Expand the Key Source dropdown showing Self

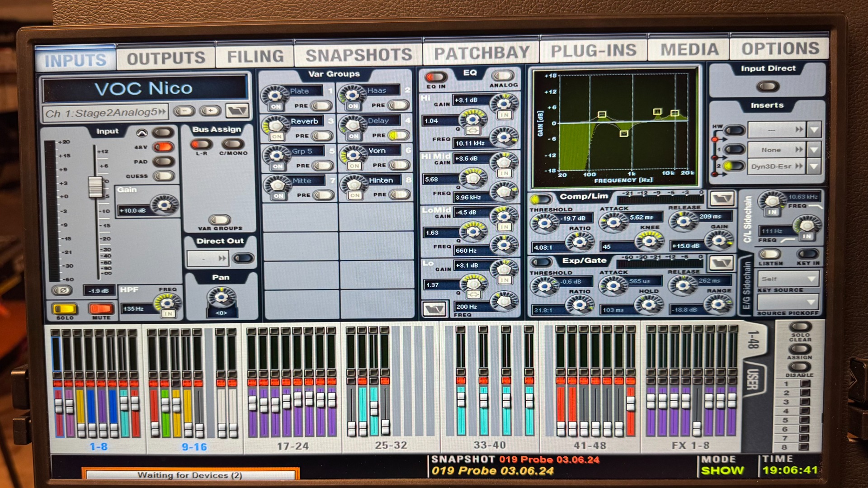click(x=788, y=279)
